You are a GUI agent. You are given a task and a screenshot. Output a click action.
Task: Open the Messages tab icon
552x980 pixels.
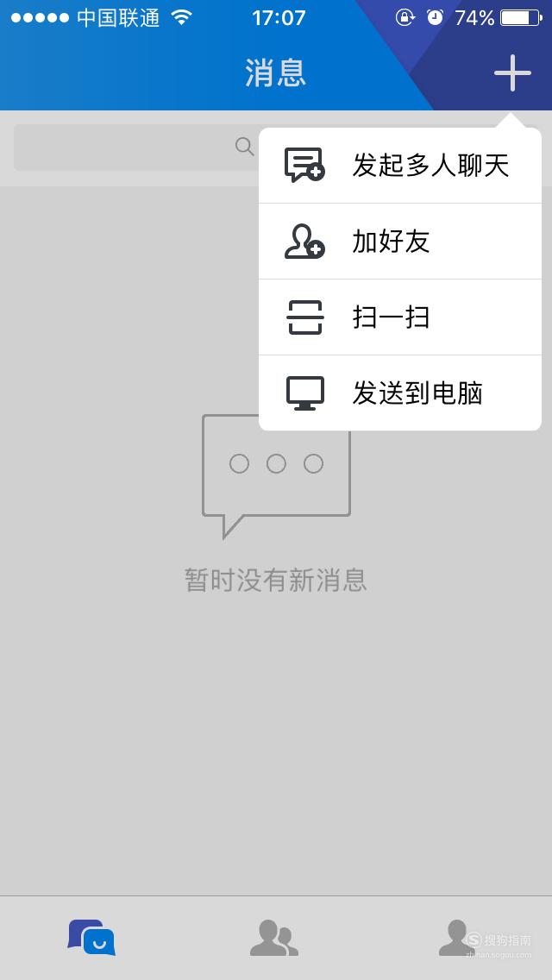pyautogui.click(x=91, y=938)
